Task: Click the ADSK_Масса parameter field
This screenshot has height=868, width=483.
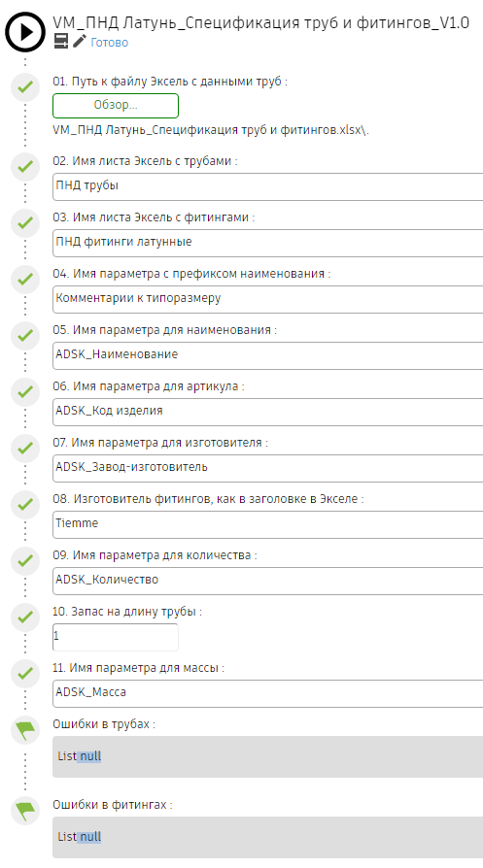Action: (x=268, y=693)
